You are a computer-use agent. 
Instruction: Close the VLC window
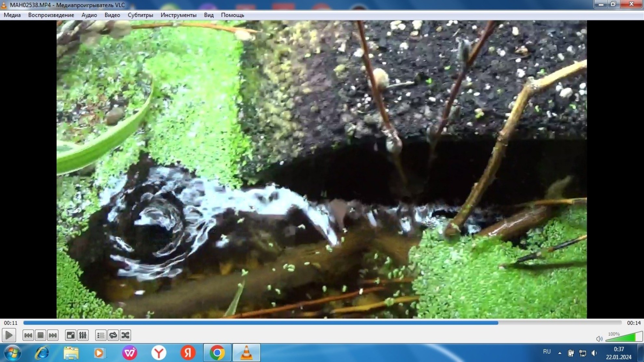(x=631, y=4)
